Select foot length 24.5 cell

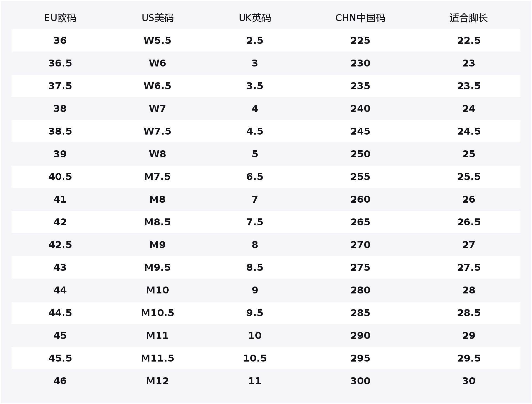click(x=469, y=131)
